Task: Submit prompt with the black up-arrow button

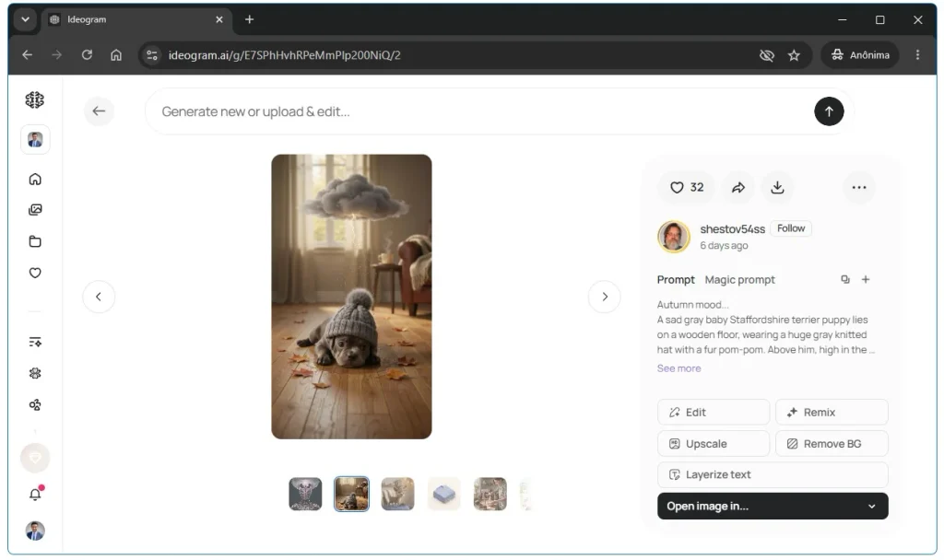Action: [x=829, y=111]
